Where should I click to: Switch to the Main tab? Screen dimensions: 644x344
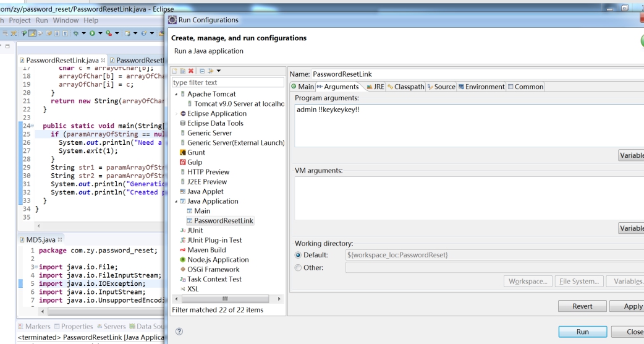(x=302, y=87)
